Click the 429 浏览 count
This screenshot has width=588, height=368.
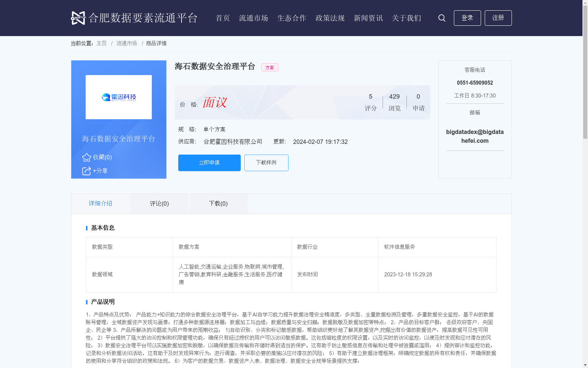(394, 102)
